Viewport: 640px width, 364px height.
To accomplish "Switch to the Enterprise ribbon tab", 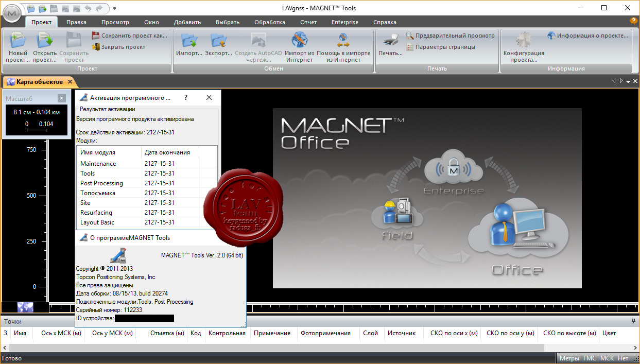I will pos(345,22).
